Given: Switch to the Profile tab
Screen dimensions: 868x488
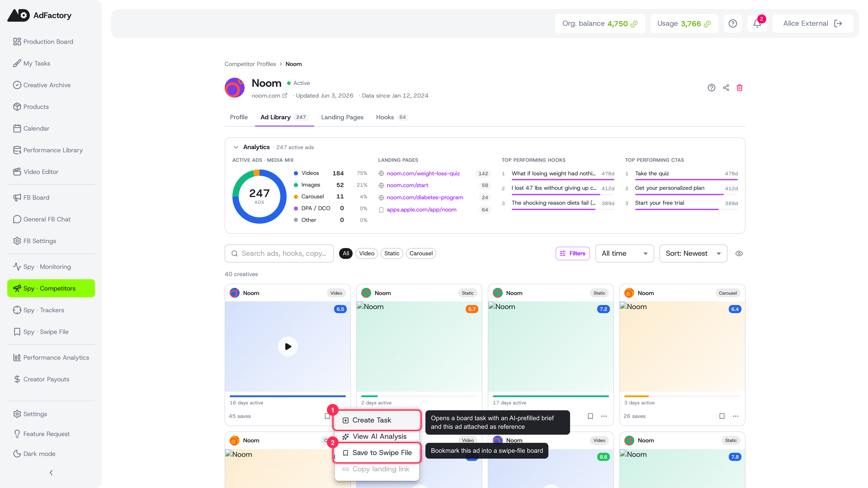Looking at the screenshot, I should pyautogui.click(x=239, y=117).
